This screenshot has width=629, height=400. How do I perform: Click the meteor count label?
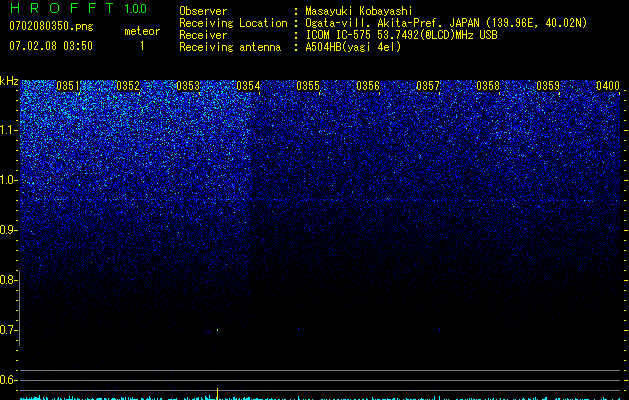click(x=142, y=31)
